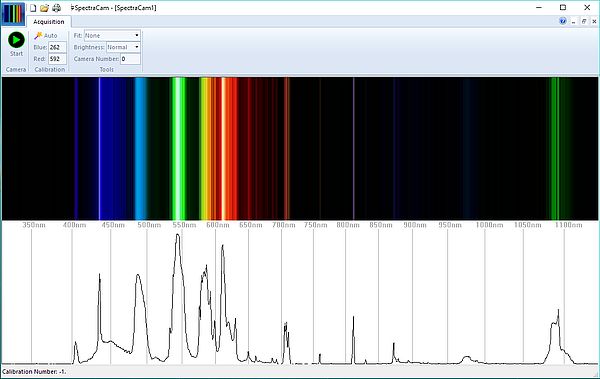Maximize the SpectraCam main window
This screenshot has width=600, height=379.
(563, 8)
